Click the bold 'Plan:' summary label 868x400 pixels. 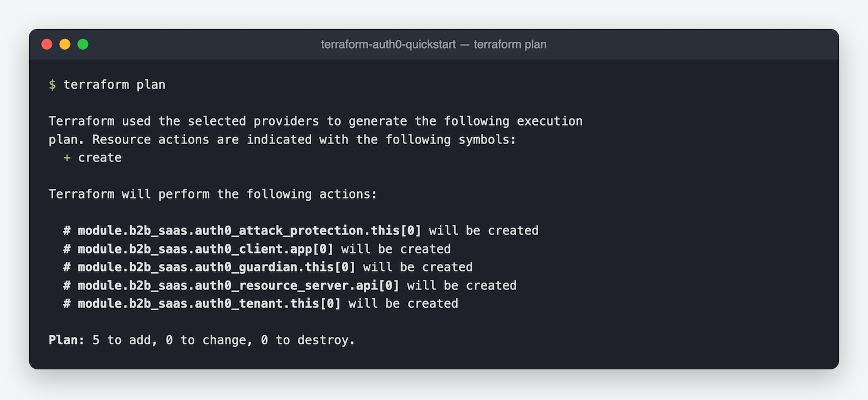(67, 340)
